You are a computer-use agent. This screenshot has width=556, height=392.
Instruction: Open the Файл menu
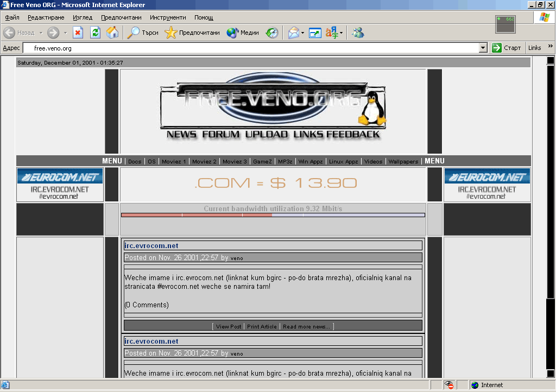[12, 17]
